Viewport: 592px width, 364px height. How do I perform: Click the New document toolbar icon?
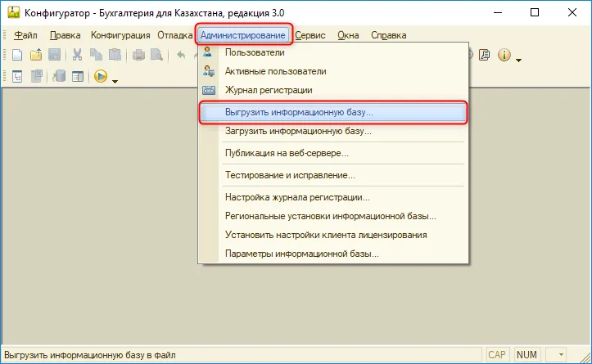click(17, 55)
